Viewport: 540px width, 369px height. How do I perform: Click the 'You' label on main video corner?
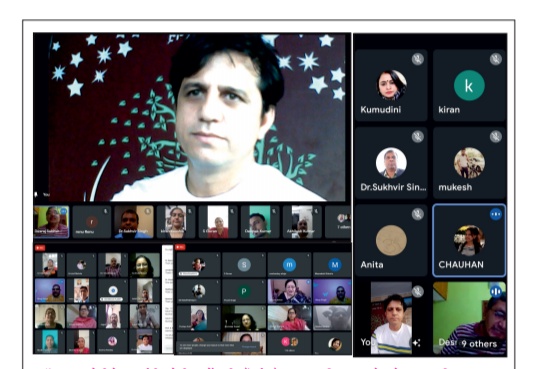(46, 195)
